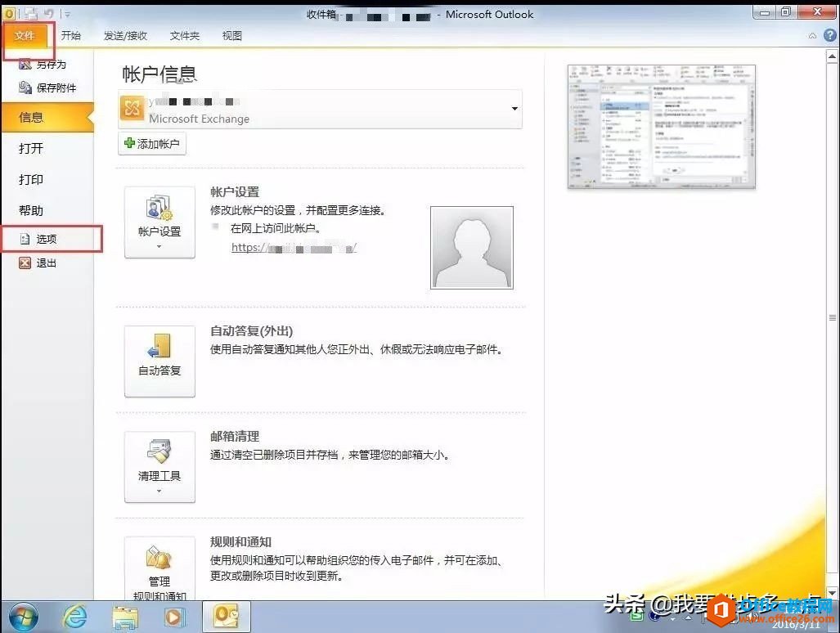Open Windows Media Player from the taskbar

[x=173, y=617]
